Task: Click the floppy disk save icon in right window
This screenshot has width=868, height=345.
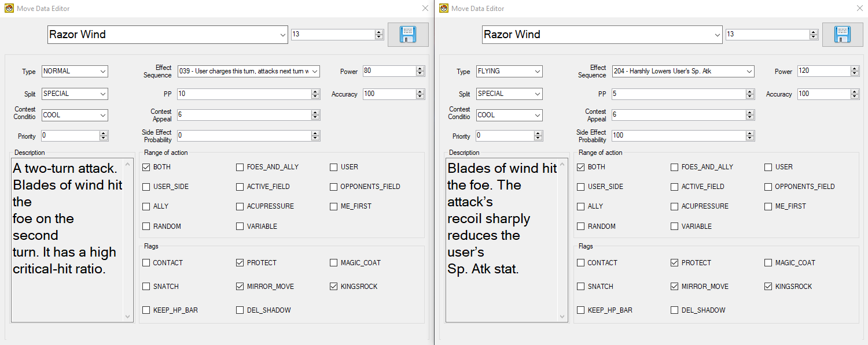Action: 843,35
